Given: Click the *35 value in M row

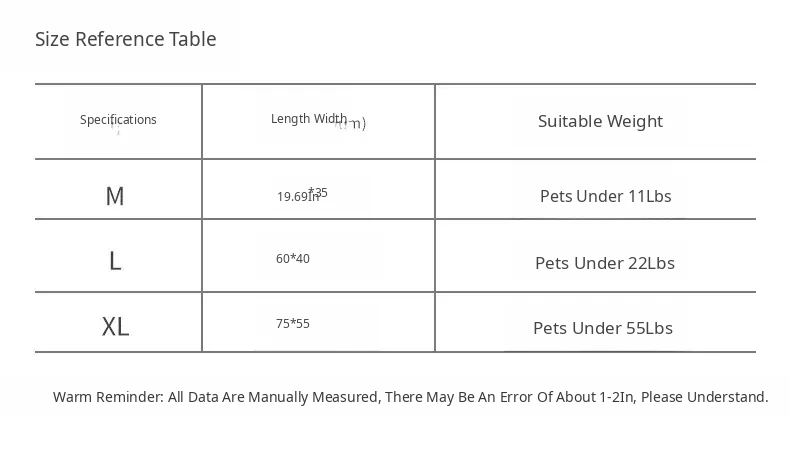Looking at the screenshot, I should click(x=319, y=192).
